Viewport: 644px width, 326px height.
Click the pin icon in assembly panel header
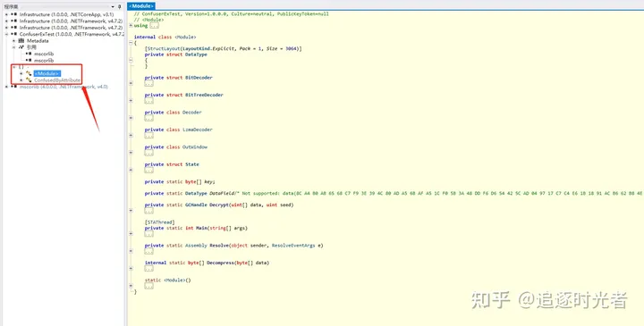click(x=120, y=6)
